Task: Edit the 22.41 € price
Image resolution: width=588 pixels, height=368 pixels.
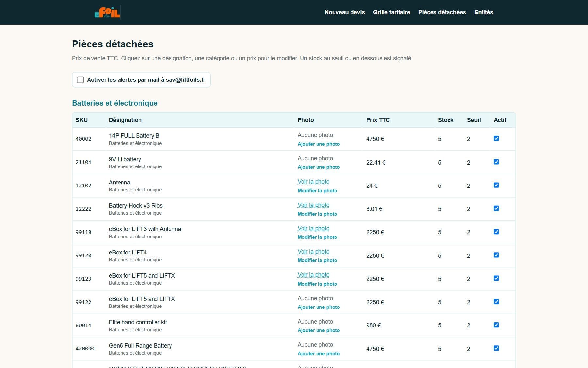Action: point(376,162)
